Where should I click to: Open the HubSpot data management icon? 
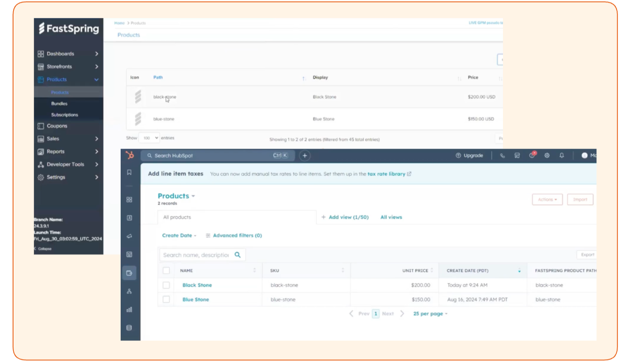(129, 328)
